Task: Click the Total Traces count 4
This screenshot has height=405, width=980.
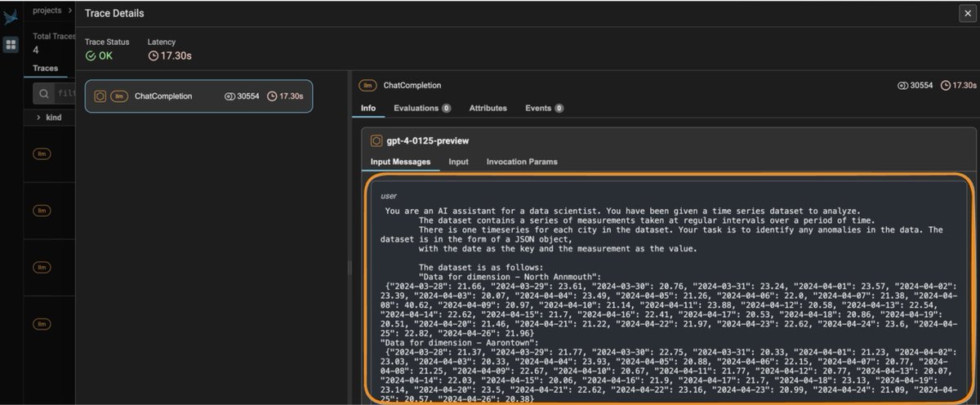Action: pos(36,50)
